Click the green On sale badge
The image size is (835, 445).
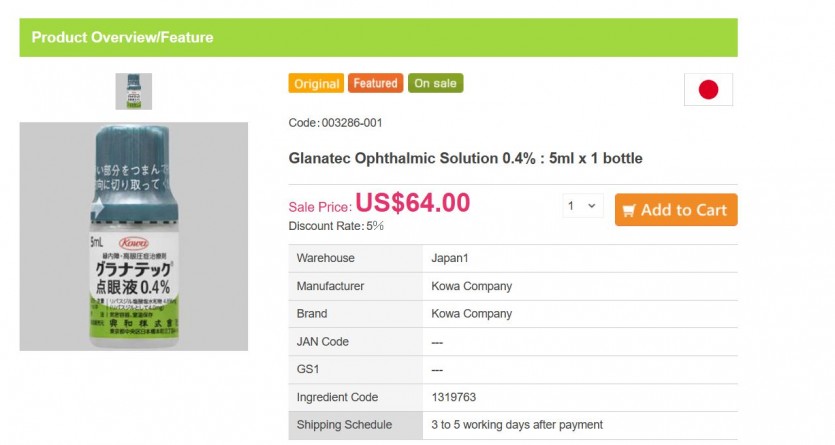click(x=435, y=84)
